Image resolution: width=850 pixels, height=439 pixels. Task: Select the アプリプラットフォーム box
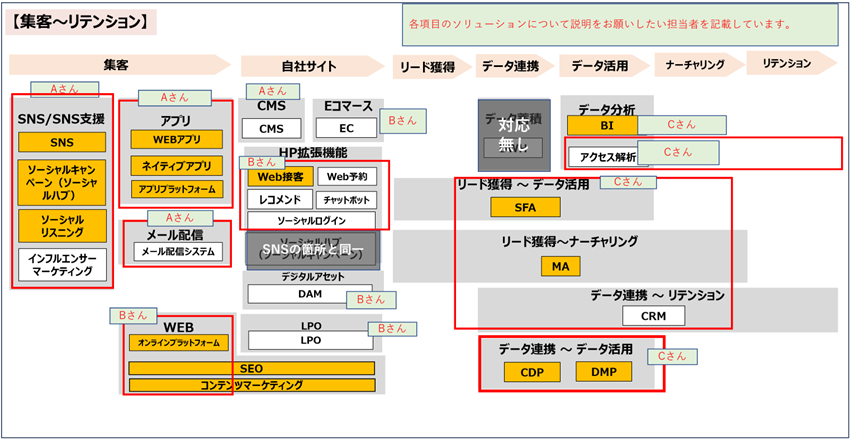click(176, 189)
